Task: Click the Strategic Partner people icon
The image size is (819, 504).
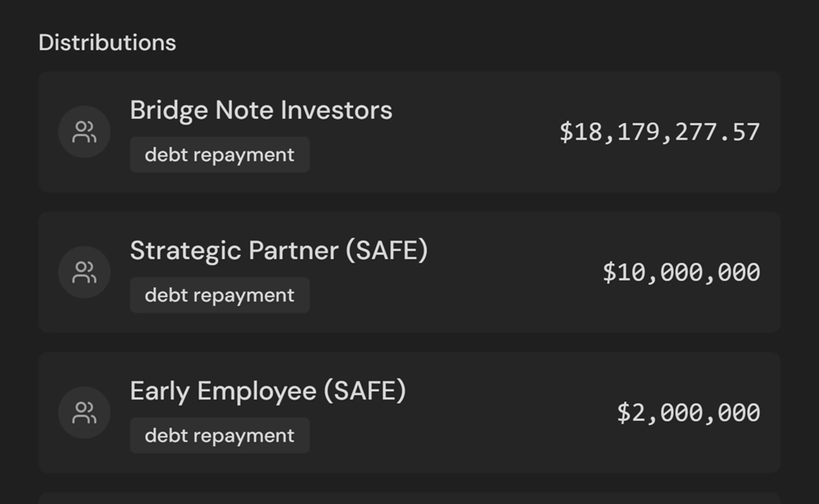Action: [84, 272]
